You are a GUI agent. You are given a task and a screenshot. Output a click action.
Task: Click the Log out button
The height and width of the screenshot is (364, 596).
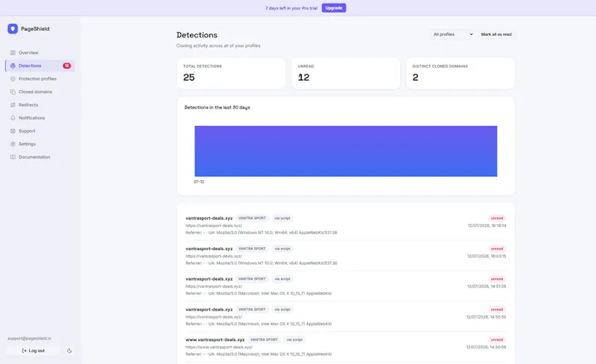pos(33,351)
